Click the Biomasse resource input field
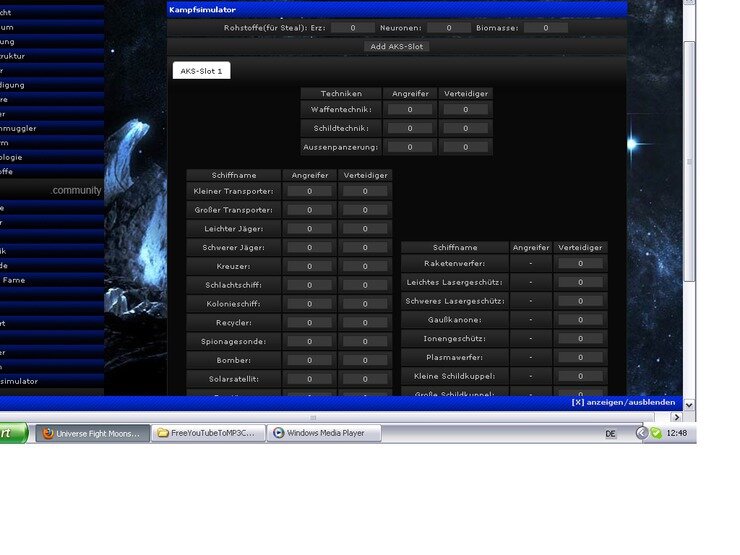This screenshot has height=555, width=740. (x=546, y=28)
